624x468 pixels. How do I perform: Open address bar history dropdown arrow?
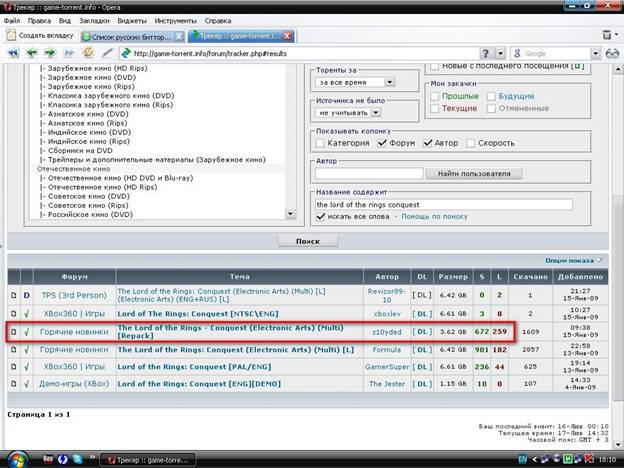[x=500, y=53]
